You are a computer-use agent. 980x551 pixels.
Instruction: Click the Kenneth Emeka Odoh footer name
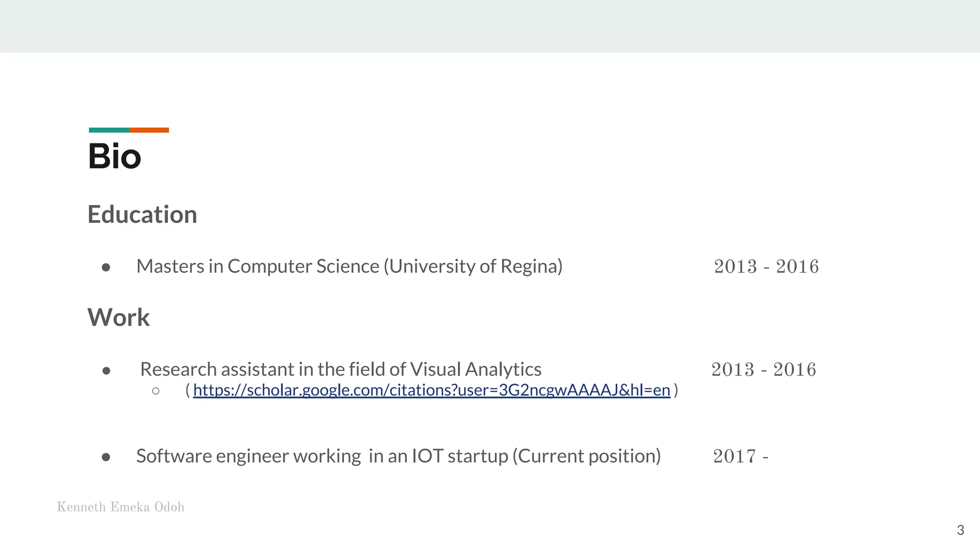(x=121, y=507)
